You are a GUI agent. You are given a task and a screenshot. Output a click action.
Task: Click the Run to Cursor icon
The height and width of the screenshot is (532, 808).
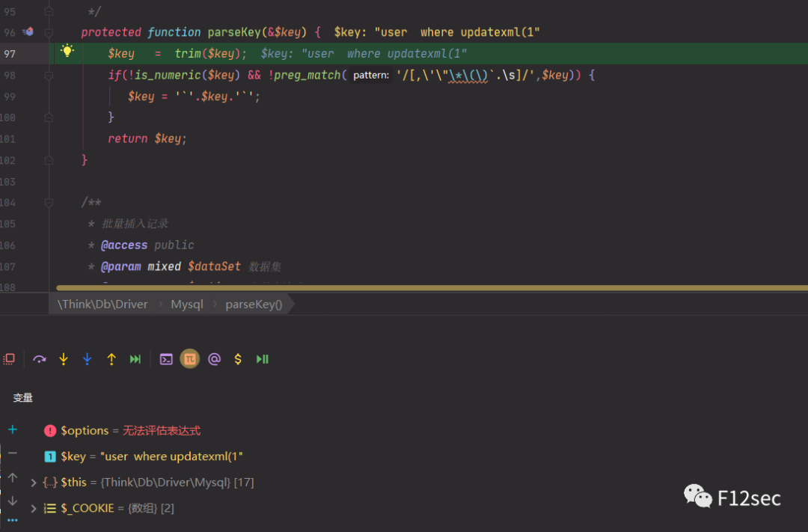(x=135, y=359)
